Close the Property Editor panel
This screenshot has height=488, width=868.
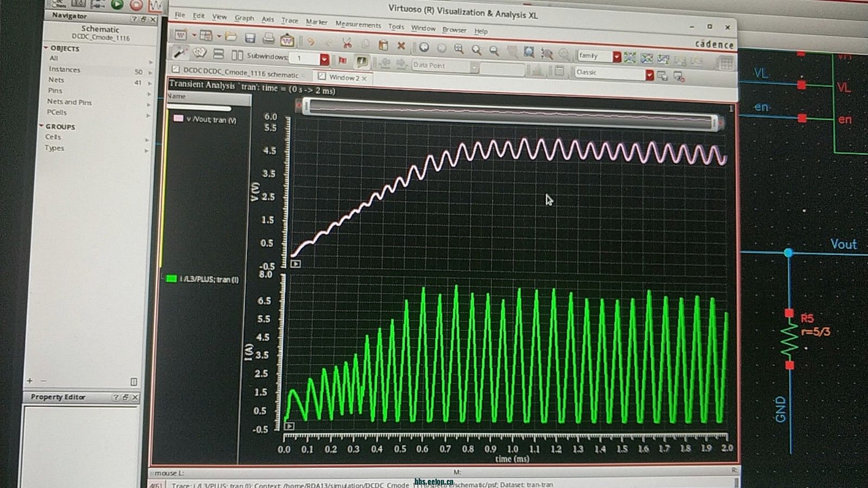[x=135, y=397]
